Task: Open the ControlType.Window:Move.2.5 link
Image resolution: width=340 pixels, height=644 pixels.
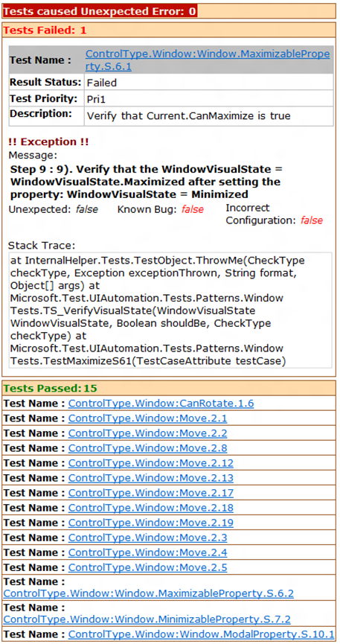Action: click(x=147, y=567)
